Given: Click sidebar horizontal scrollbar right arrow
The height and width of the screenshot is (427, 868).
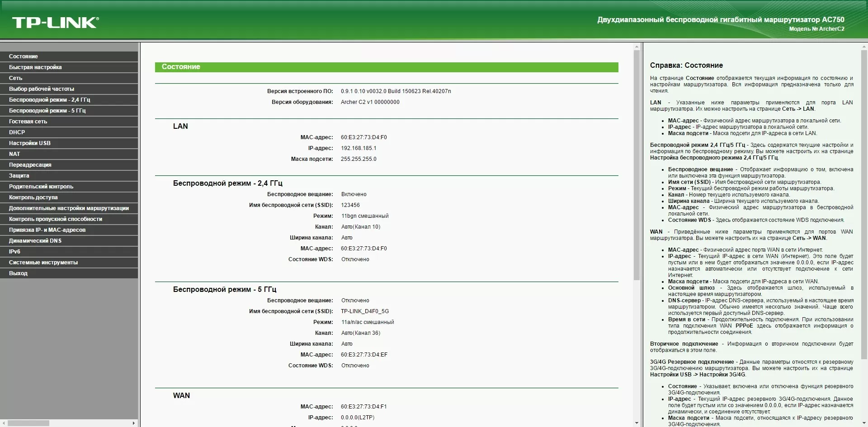Looking at the screenshot, I should 133,423.
